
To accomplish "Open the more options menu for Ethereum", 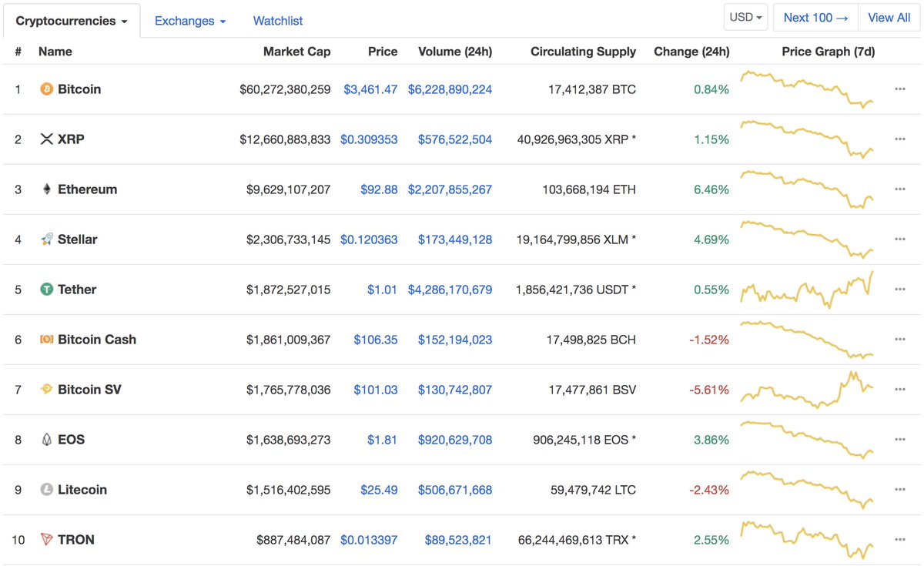I will 899,189.
